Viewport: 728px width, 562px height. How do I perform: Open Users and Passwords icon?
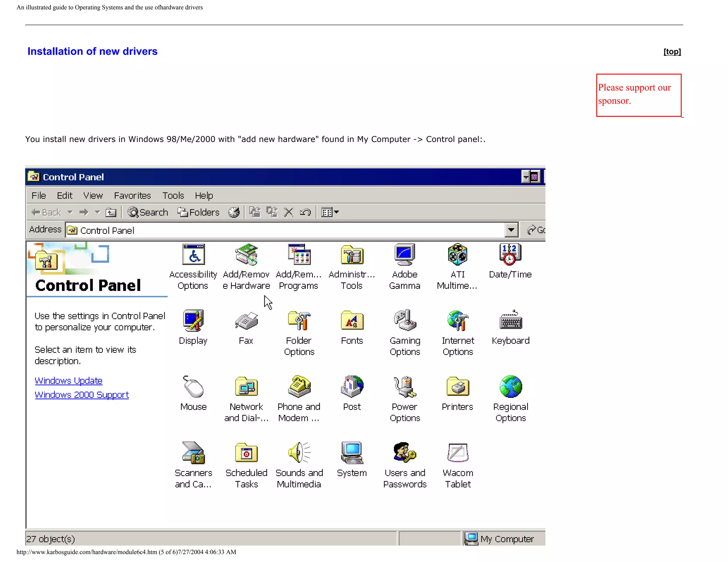pyautogui.click(x=405, y=453)
